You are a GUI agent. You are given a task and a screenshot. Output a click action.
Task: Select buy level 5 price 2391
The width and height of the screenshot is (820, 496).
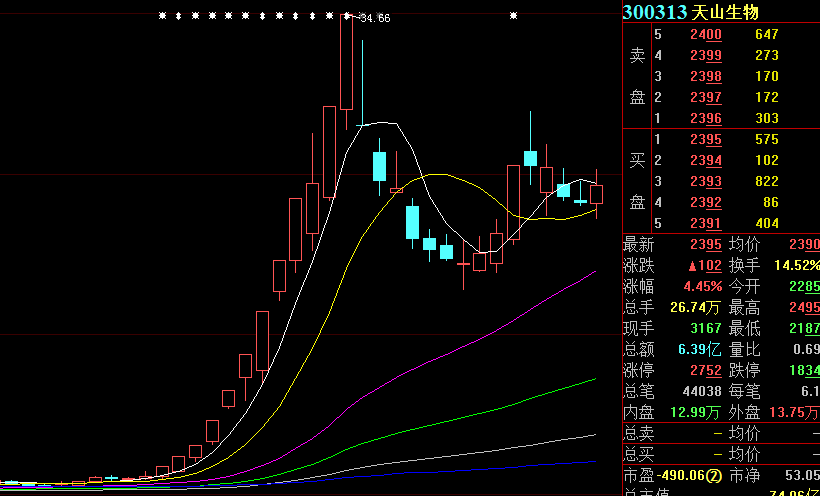(x=706, y=223)
